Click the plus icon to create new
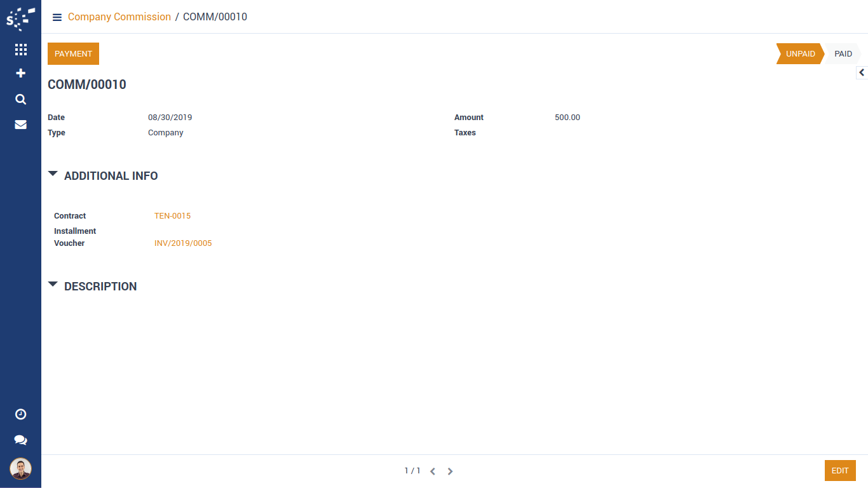This screenshot has width=868, height=488. pos(20,74)
